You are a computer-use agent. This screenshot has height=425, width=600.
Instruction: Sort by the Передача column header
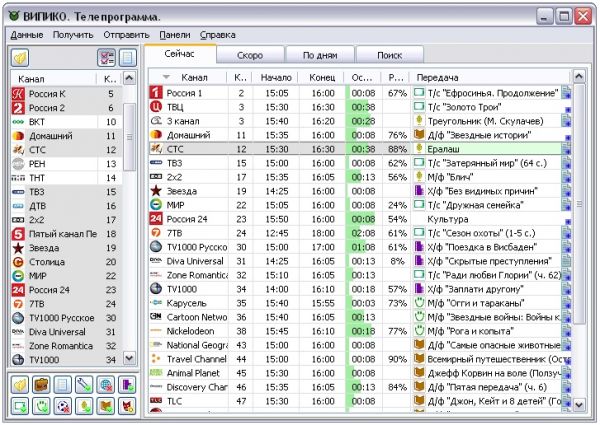tap(490, 77)
